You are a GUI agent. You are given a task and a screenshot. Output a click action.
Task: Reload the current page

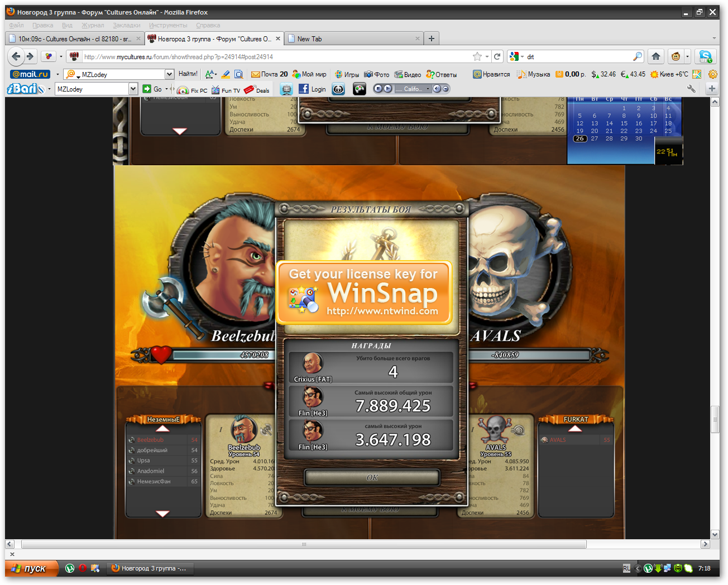click(497, 56)
